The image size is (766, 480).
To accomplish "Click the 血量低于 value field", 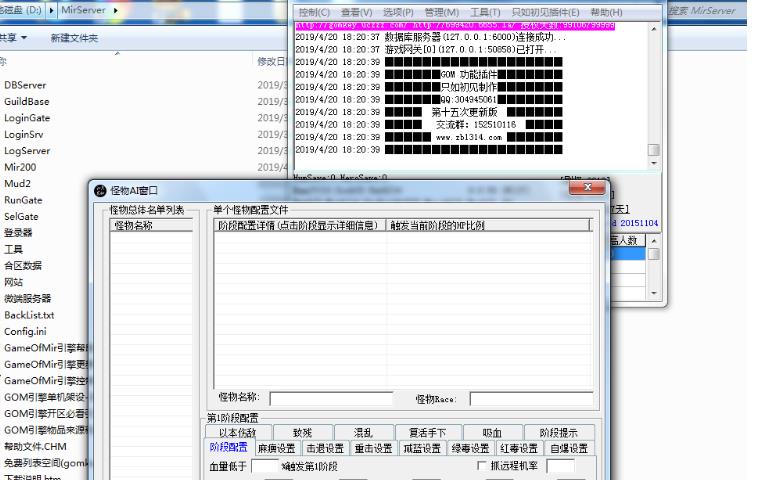I will 265,467.
